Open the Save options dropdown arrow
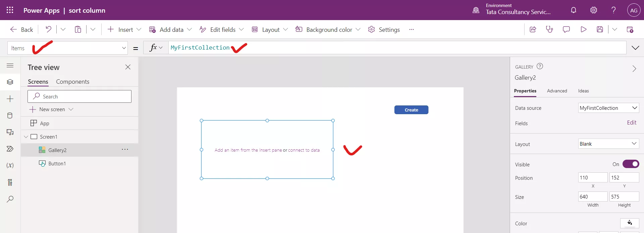Viewport: 644px width, 233px height. pos(614,29)
